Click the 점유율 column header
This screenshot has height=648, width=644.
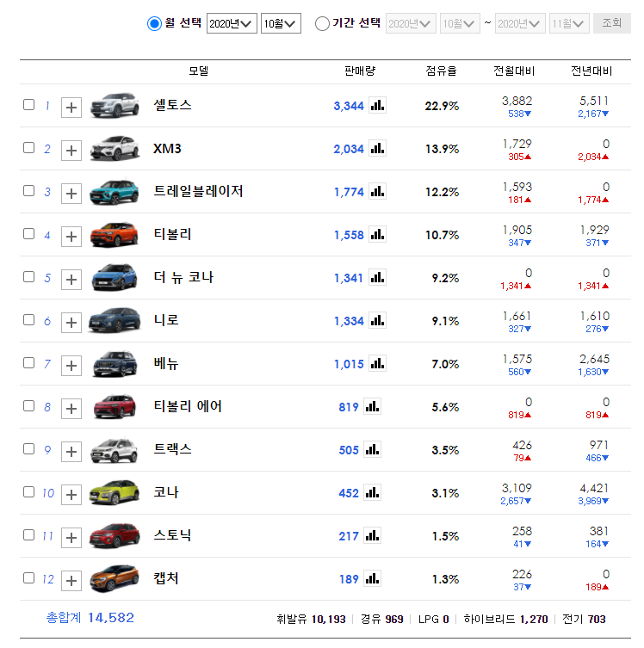(441, 71)
